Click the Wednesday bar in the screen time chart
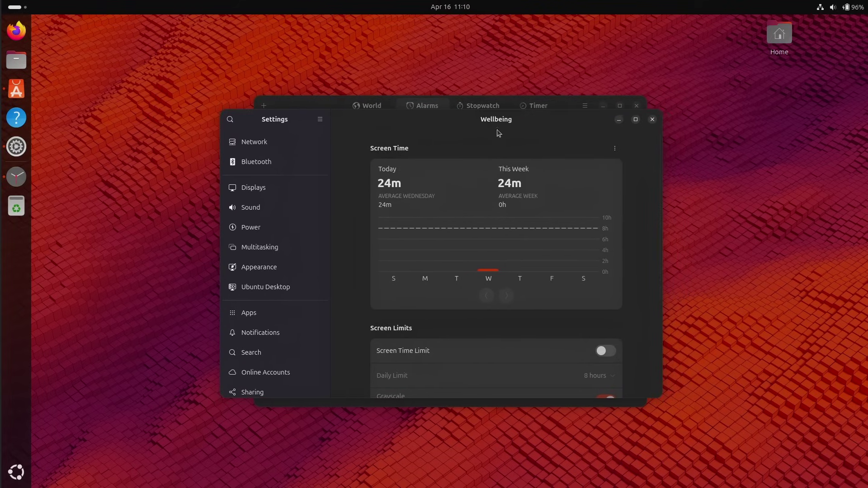The height and width of the screenshot is (488, 868). pyautogui.click(x=488, y=270)
